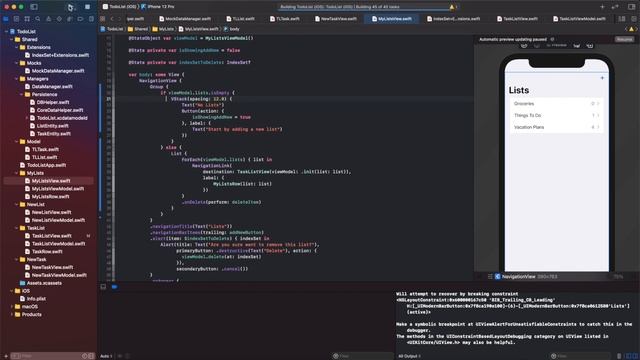Toggle the navigator sidebar button
Viewport: 640px width, 360px height.
tap(34, 7)
